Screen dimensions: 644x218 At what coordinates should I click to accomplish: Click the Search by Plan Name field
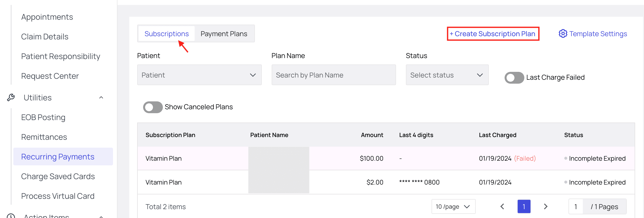coord(334,75)
